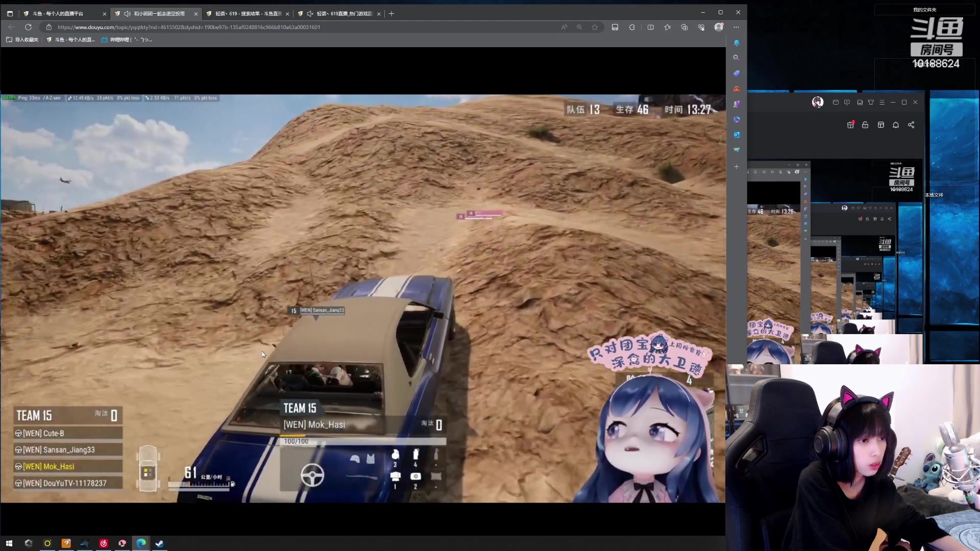Open Steam from the taskbar

(x=160, y=543)
